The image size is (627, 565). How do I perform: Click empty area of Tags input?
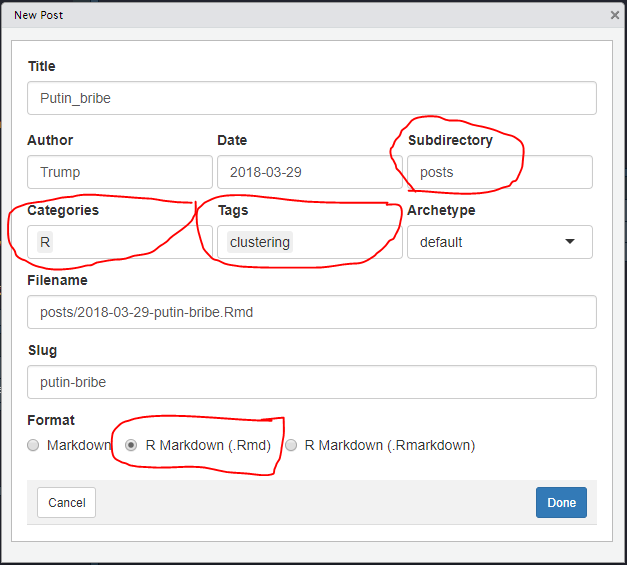click(x=346, y=242)
